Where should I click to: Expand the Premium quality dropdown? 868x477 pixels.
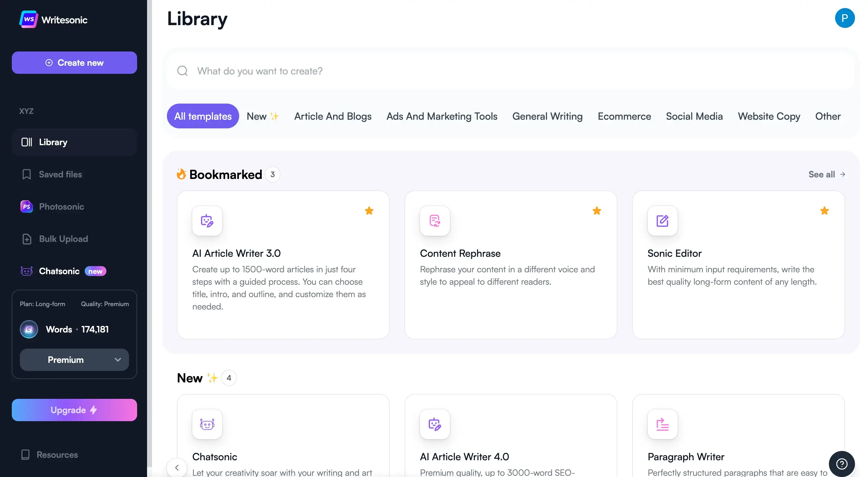tap(74, 359)
